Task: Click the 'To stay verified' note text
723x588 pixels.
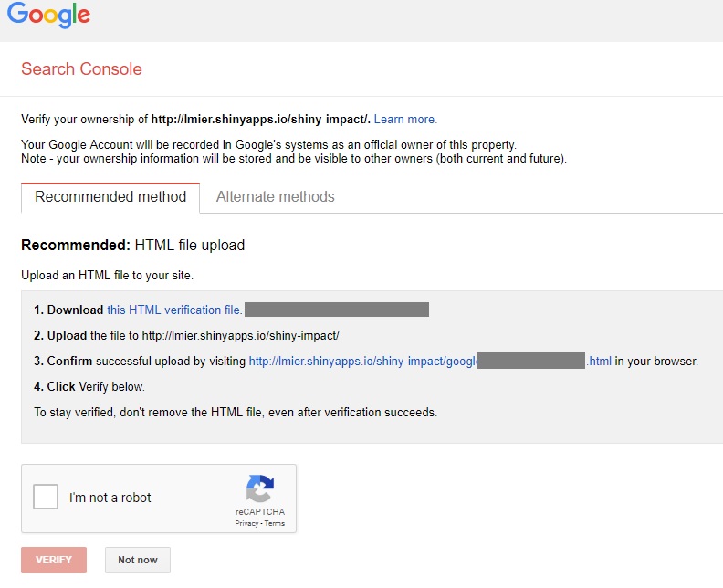Action: pyautogui.click(x=236, y=412)
